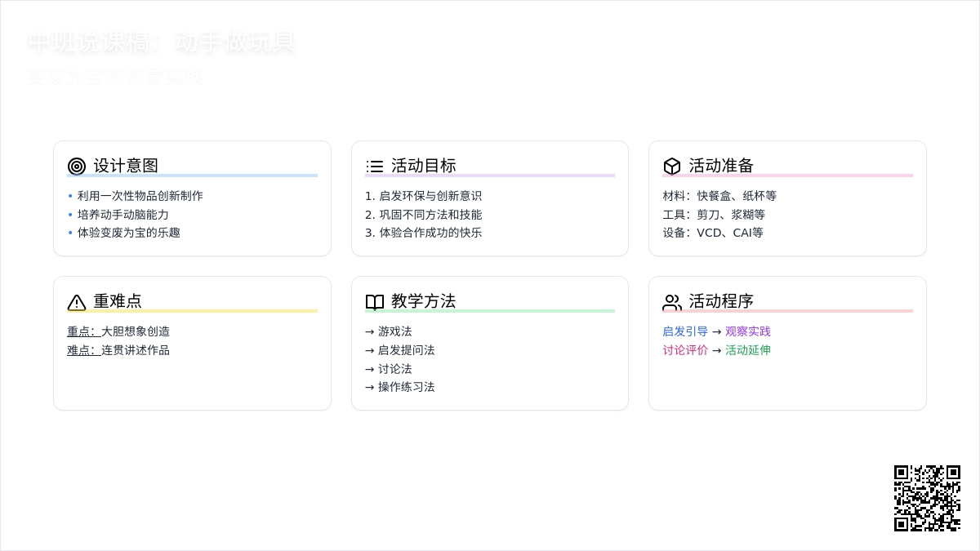This screenshot has width=980, height=551.
Task: Click the QR code image
Action: (927, 498)
